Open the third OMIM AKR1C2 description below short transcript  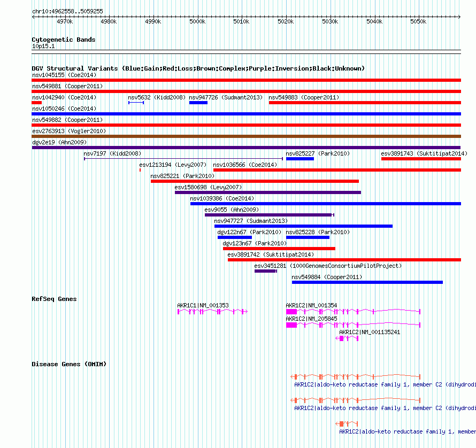click(408, 431)
